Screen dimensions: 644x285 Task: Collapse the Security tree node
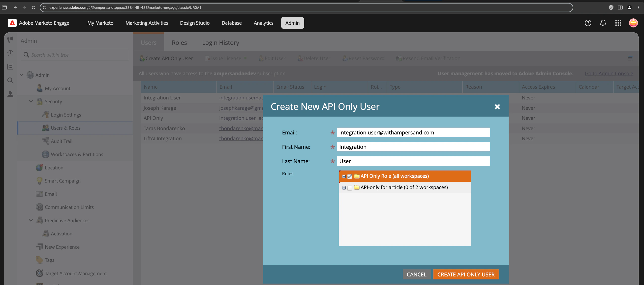point(31,101)
